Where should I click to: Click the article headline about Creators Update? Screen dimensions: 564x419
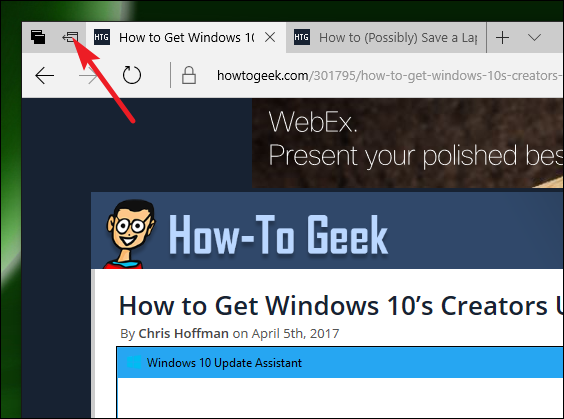point(341,306)
